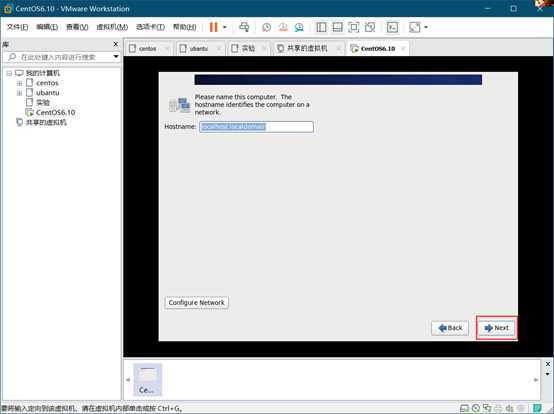
Task: Revert to snapshot using the orange clock icon
Action: 283,27
